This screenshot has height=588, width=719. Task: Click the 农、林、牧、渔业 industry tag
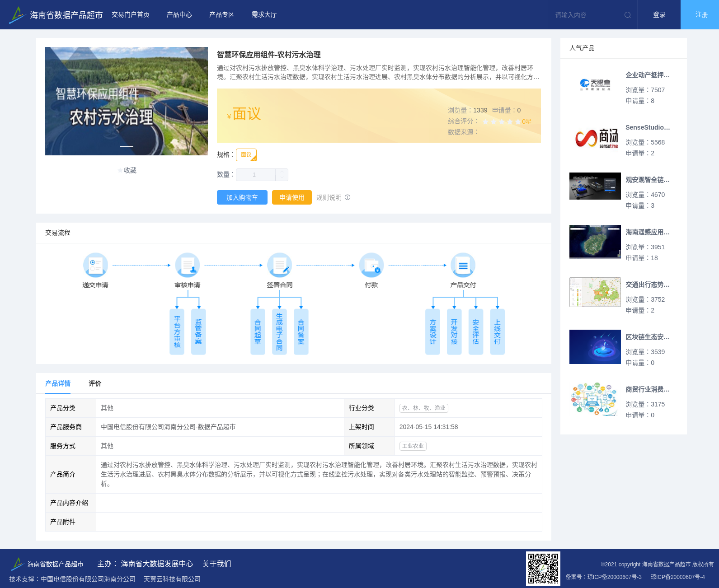point(424,408)
